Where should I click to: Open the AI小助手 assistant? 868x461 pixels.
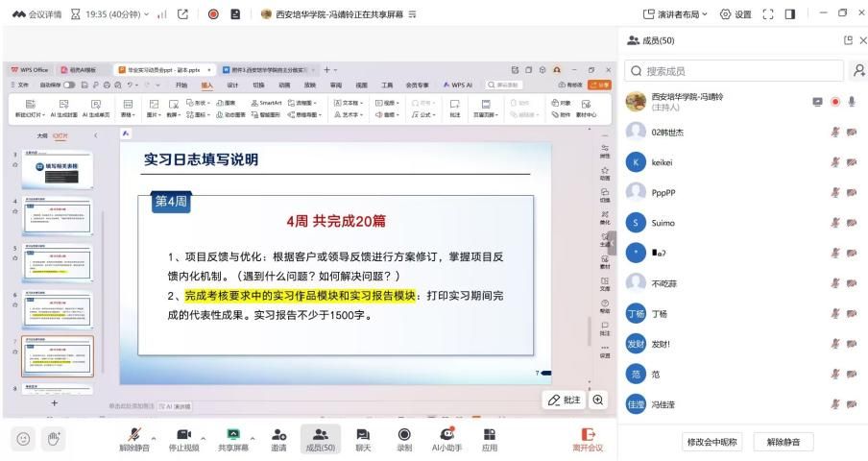pos(446,433)
